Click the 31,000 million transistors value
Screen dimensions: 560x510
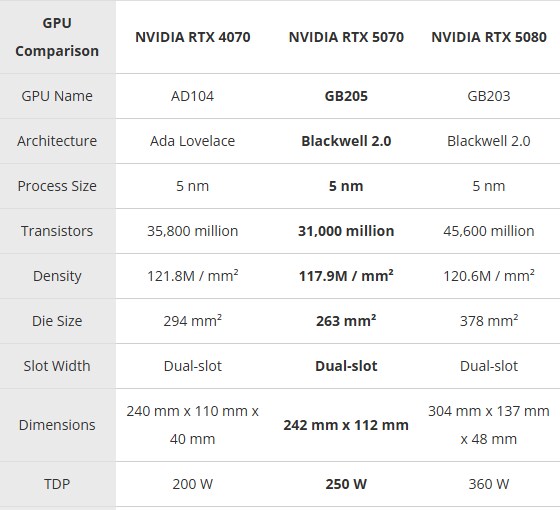point(346,231)
